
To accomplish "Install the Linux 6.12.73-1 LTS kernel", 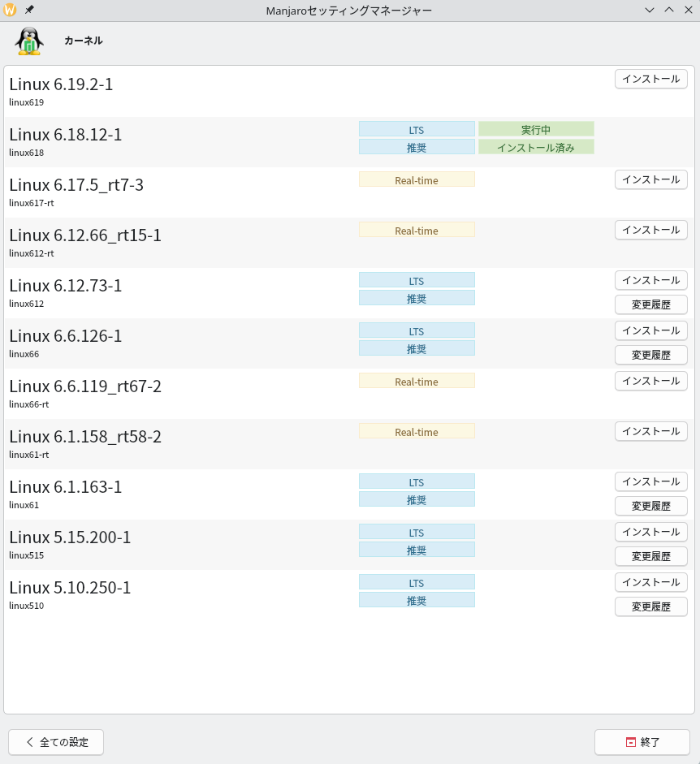I will (x=650, y=280).
